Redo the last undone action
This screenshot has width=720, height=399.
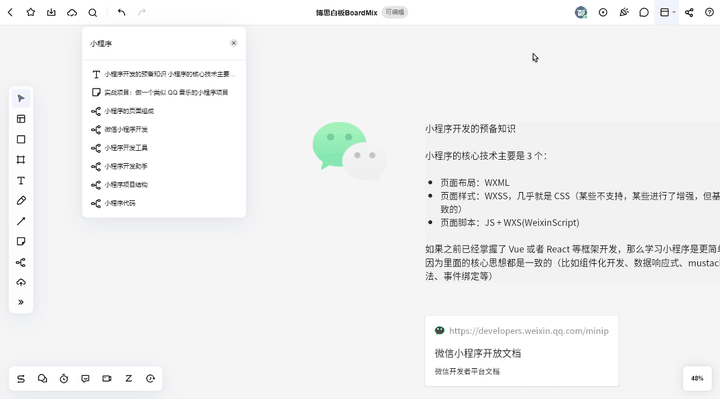click(x=142, y=12)
